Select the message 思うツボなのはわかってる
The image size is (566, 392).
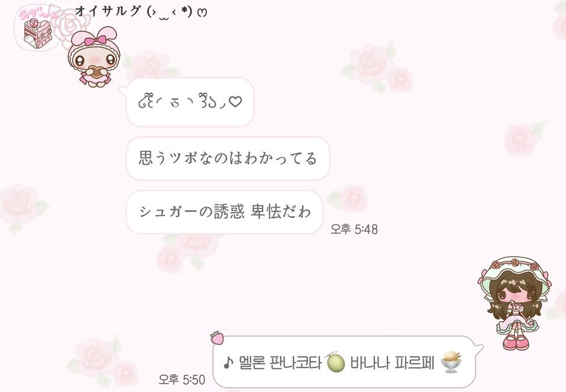click(228, 158)
